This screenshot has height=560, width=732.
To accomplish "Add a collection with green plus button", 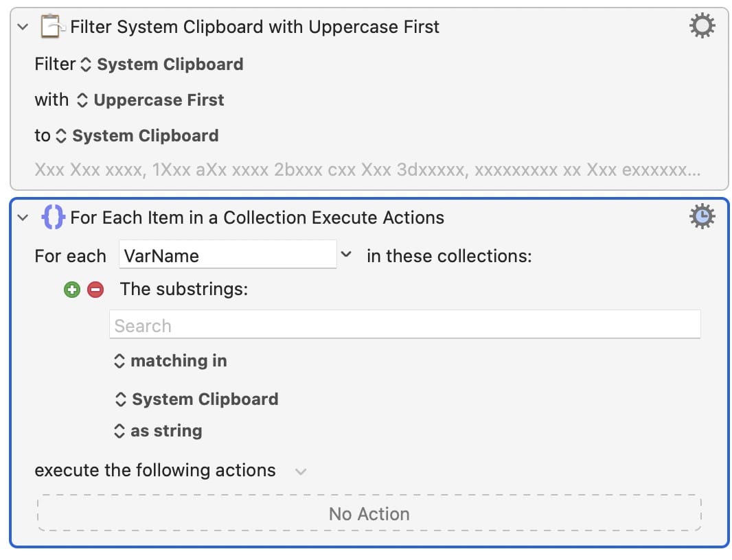I will click(x=71, y=290).
